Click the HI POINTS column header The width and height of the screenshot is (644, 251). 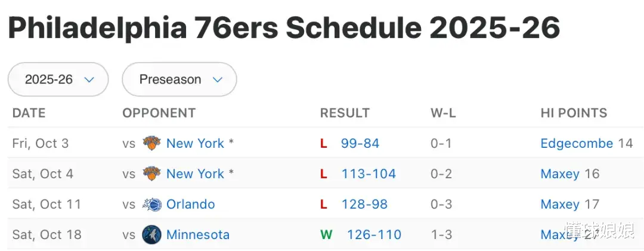coord(574,113)
